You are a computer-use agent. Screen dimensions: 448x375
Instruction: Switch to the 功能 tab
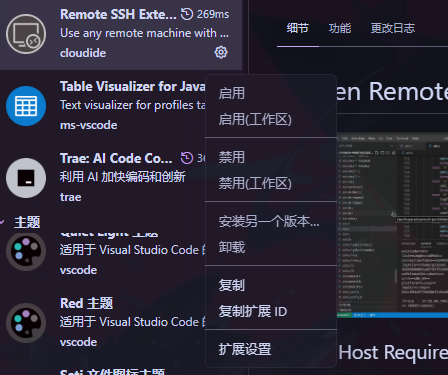pos(340,28)
